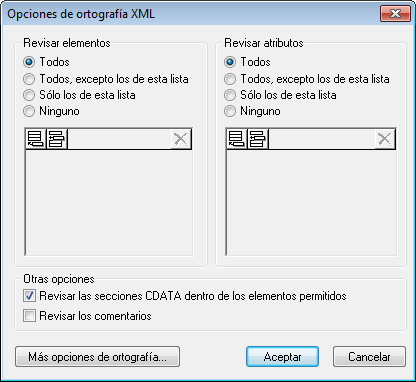Image resolution: width=416 pixels, height=382 pixels.
Task: Insert a row in the attributes list
Action: [x=258, y=139]
